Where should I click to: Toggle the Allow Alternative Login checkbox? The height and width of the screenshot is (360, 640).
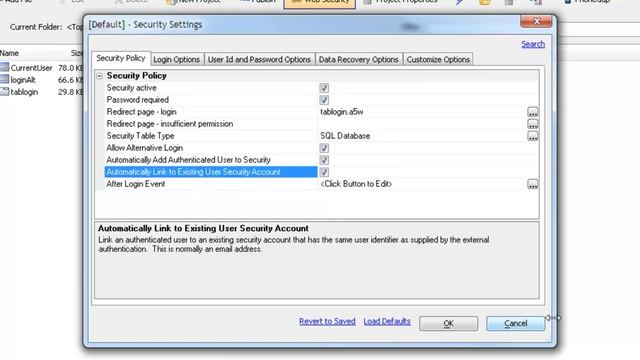tap(324, 148)
